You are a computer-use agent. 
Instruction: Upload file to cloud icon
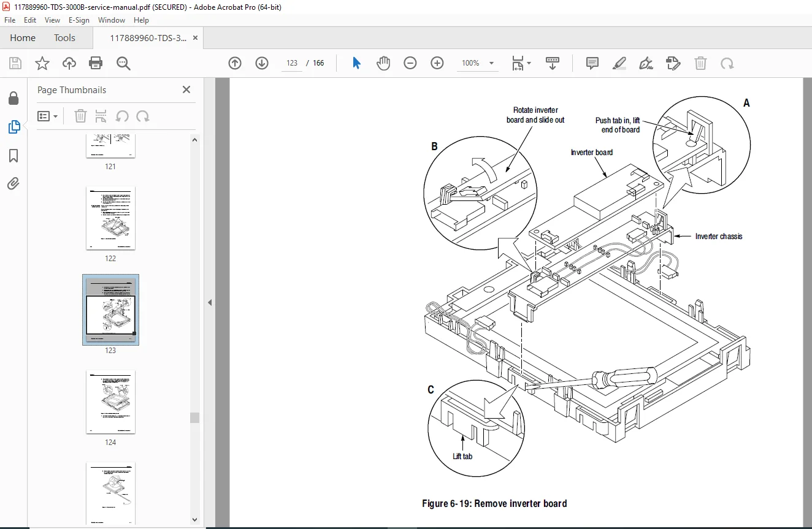click(69, 63)
